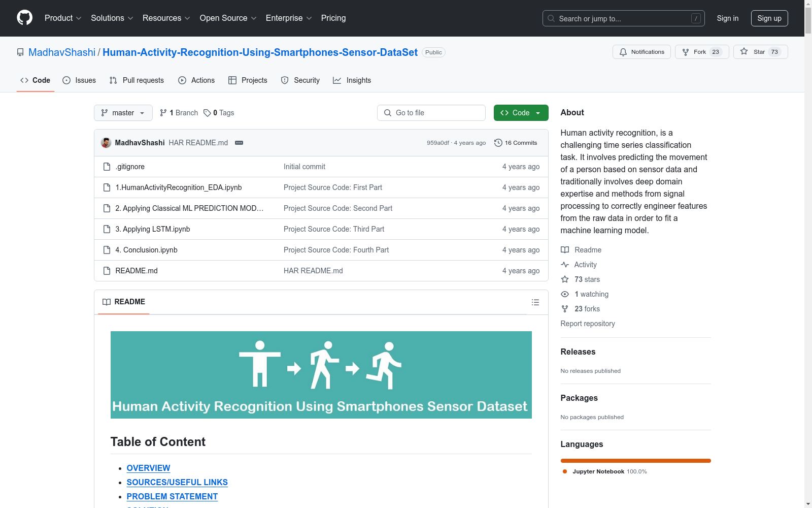Click the file icon beside 1.HumanActivityRecognition_EDA.ipynb

(x=107, y=187)
